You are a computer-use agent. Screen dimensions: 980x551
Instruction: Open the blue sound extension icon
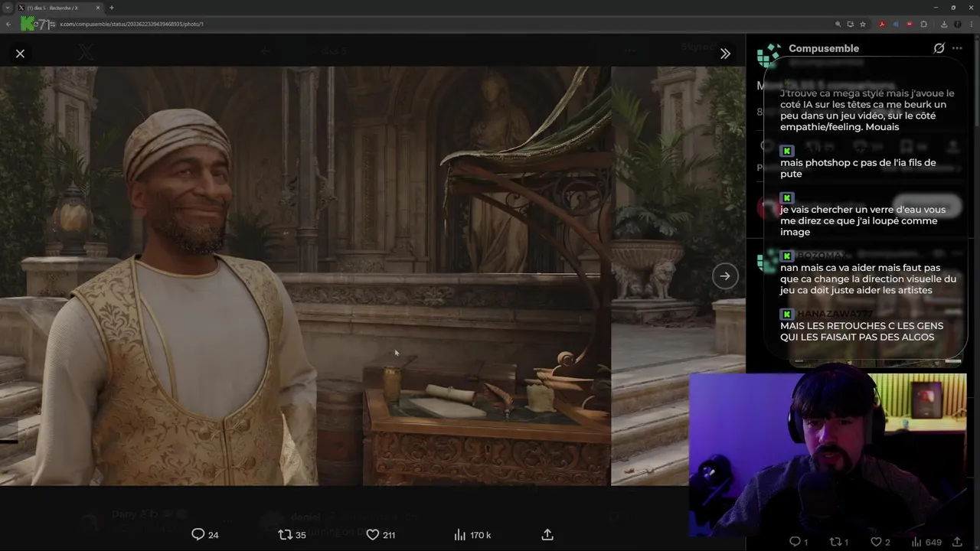coord(896,24)
